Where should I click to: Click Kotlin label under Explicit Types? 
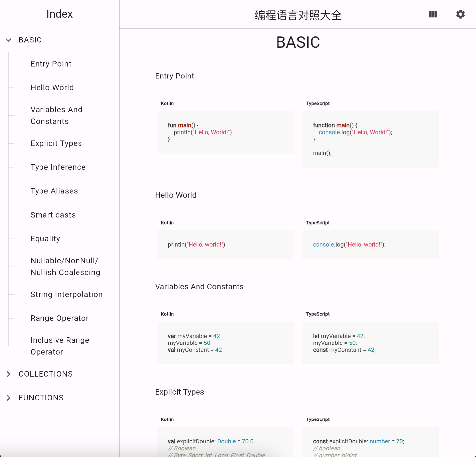167,419
